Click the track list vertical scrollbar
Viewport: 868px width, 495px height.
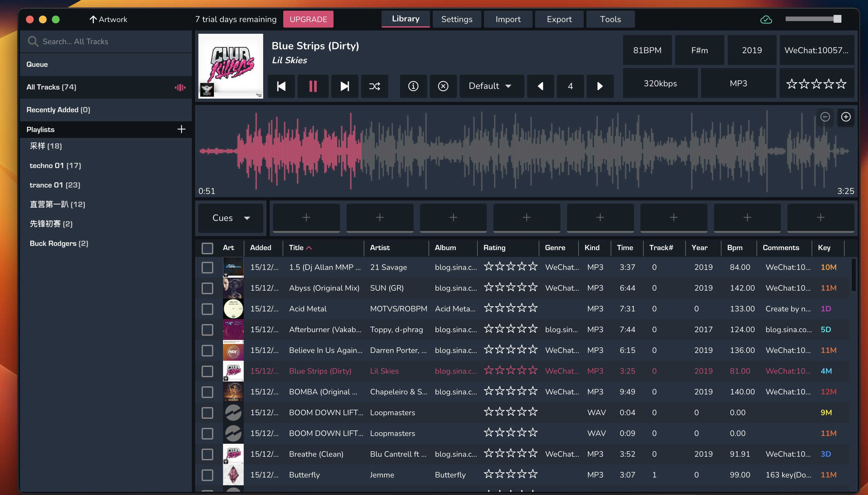pos(853,275)
